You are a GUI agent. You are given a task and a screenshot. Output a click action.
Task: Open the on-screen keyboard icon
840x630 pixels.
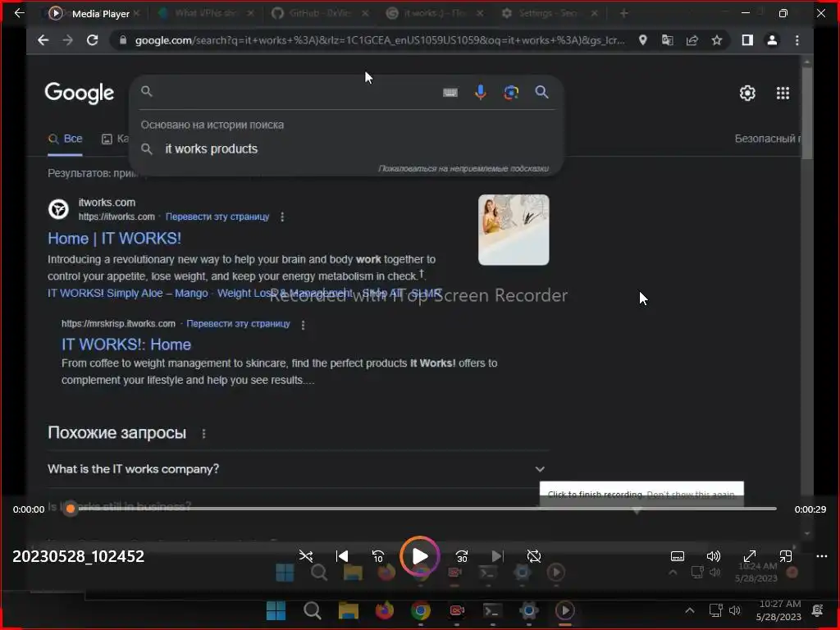click(x=450, y=93)
